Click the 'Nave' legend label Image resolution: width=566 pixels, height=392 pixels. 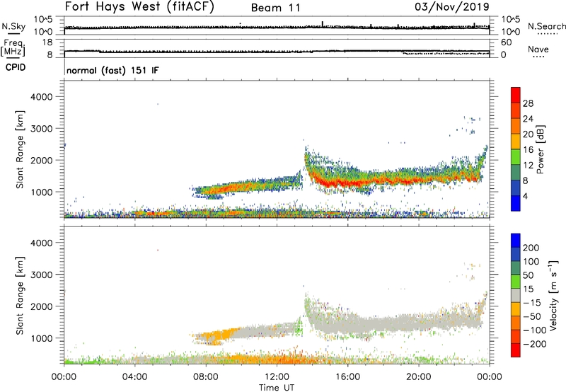(x=538, y=49)
